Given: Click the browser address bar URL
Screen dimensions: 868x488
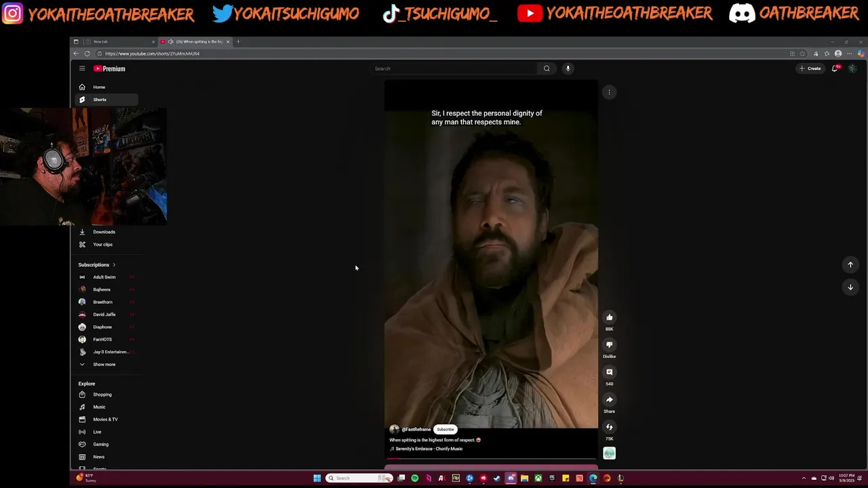Looking at the screenshot, I should pyautogui.click(x=152, y=54).
